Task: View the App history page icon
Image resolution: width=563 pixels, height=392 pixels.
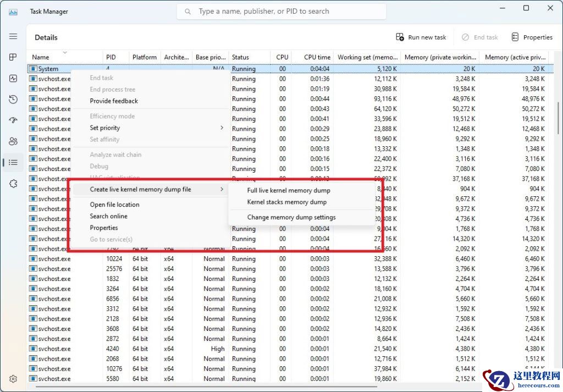Action: pos(13,99)
